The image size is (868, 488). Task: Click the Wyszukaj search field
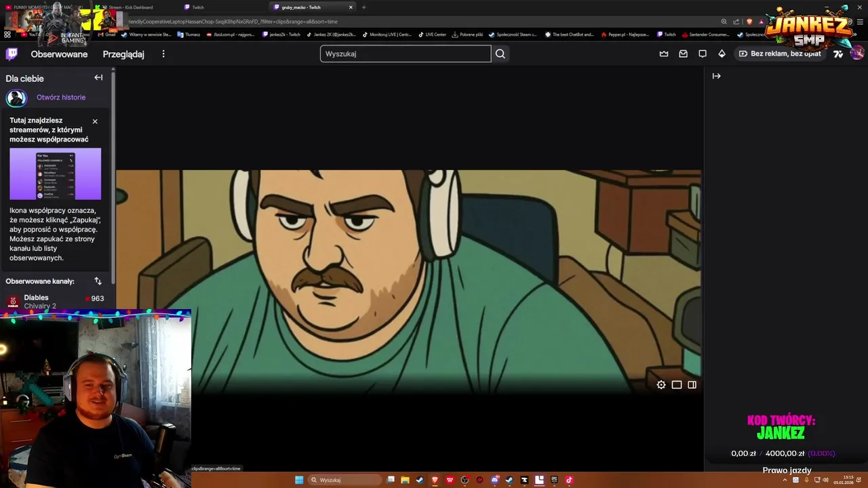click(406, 54)
